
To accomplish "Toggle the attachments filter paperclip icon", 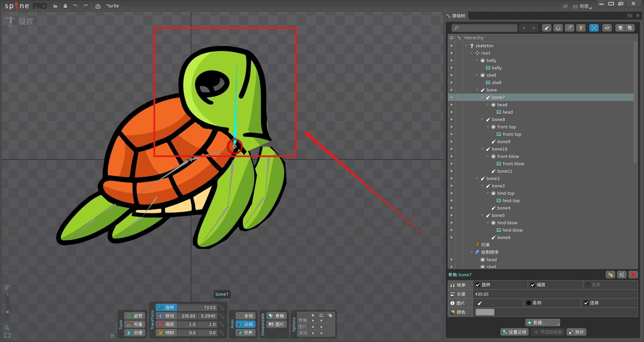I will 570,28.
